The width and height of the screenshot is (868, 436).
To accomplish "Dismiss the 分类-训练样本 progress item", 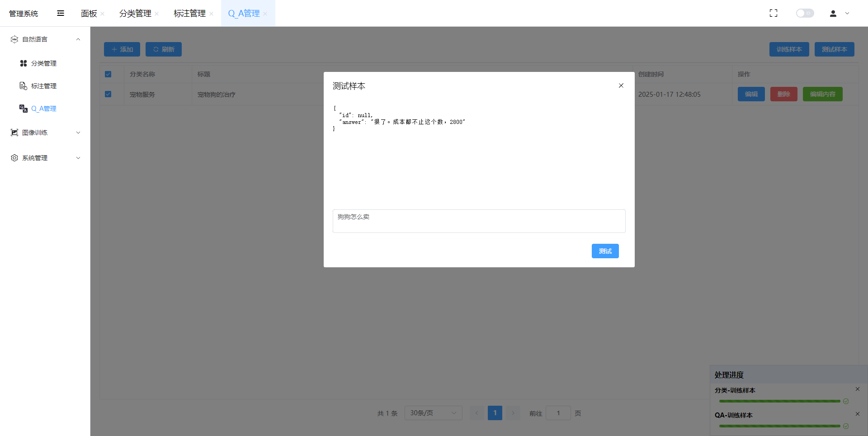I will tap(858, 389).
